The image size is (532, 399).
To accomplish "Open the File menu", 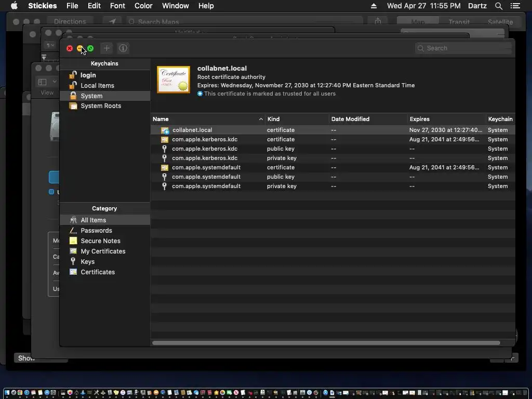I will [x=72, y=6].
